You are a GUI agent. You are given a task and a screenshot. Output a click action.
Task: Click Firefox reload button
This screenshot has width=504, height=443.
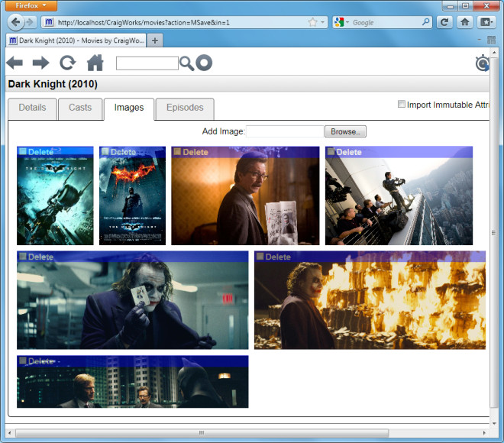tap(444, 22)
